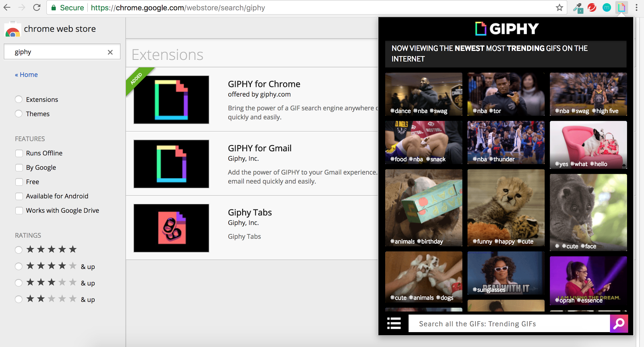Enable the Runs Offline checkbox
This screenshot has height=347, width=644.
(19, 153)
